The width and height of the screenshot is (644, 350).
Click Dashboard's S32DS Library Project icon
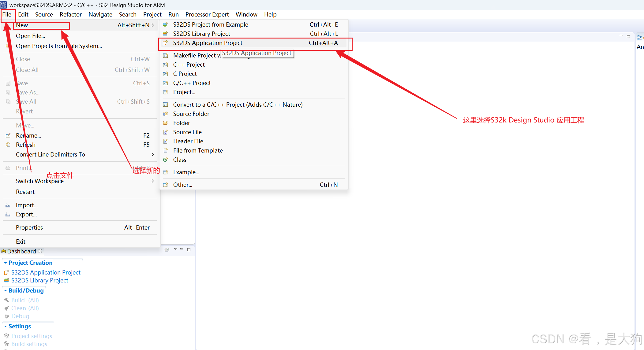(x=6, y=280)
